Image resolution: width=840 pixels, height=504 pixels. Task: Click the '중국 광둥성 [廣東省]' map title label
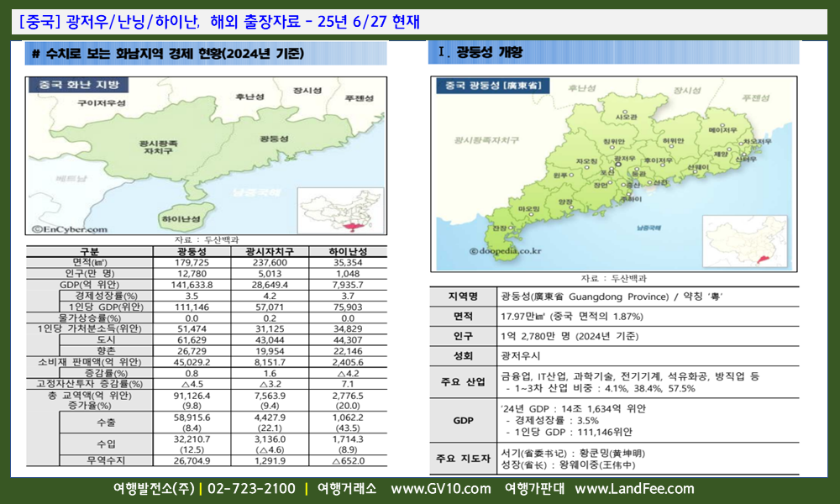point(493,85)
